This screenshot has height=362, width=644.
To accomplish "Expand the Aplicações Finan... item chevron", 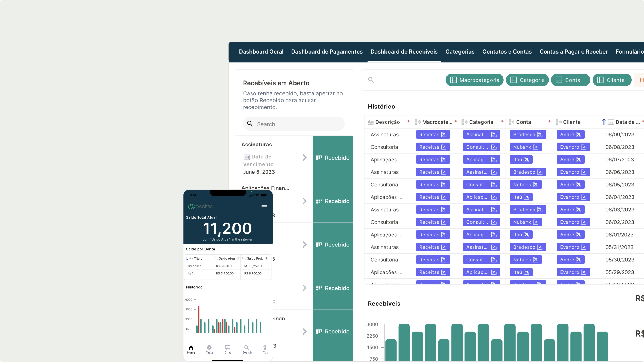I will click(x=304, y=201).
